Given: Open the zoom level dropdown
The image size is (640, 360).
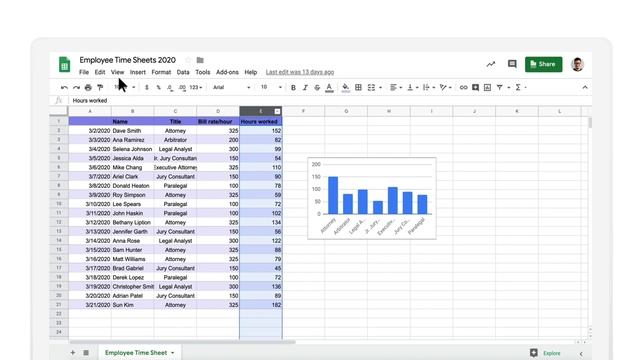Looking at the screenshot, I should (124, 87).
